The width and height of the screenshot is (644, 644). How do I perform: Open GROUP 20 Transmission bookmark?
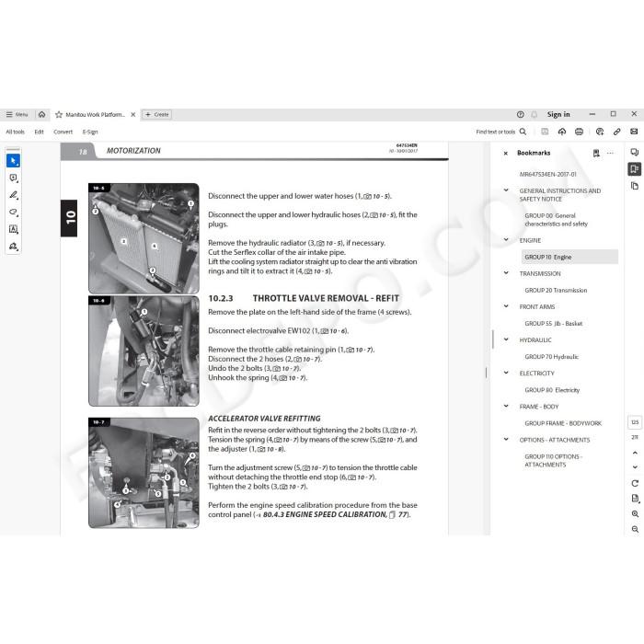556,291
